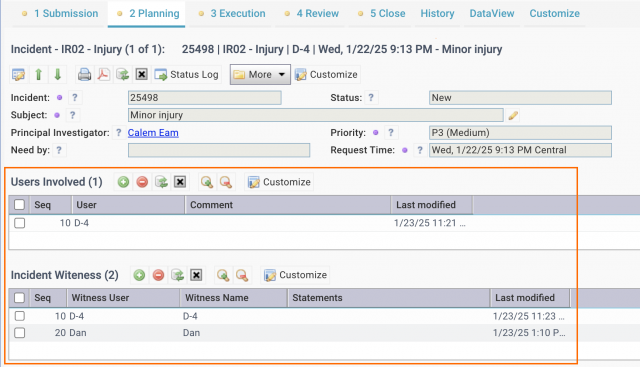640x367 pixels.
Task: Click witness Last modified 1/23/25 1:10 P...
Action: (x=529, y=333)
